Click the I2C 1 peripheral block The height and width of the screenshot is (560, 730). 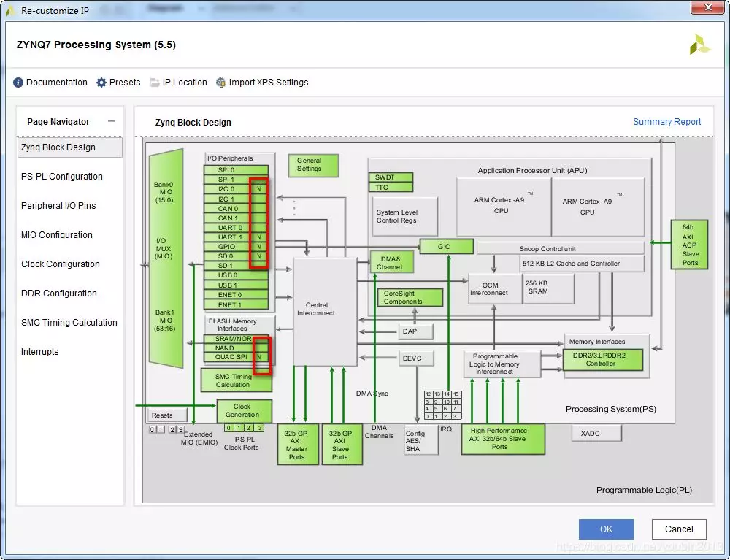236,199
